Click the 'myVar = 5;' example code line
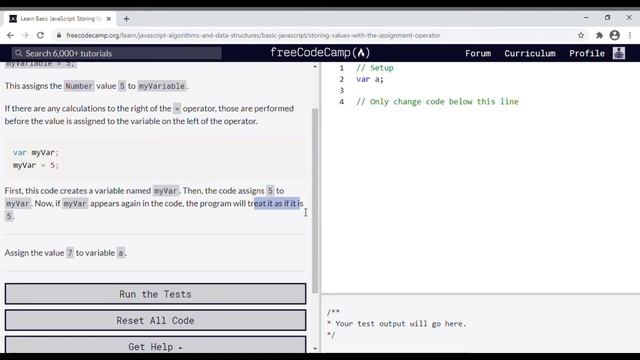This screenshot has height=360, width=640. pyautogui.click(x=36, y=165)
